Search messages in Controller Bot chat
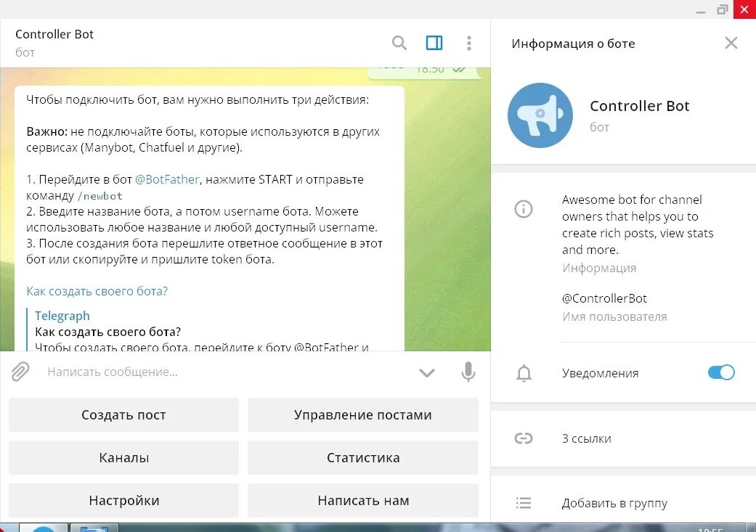Image resolution: width=756 pixels, height=532 pixels. pyautogui.click(x=399, y=43)
